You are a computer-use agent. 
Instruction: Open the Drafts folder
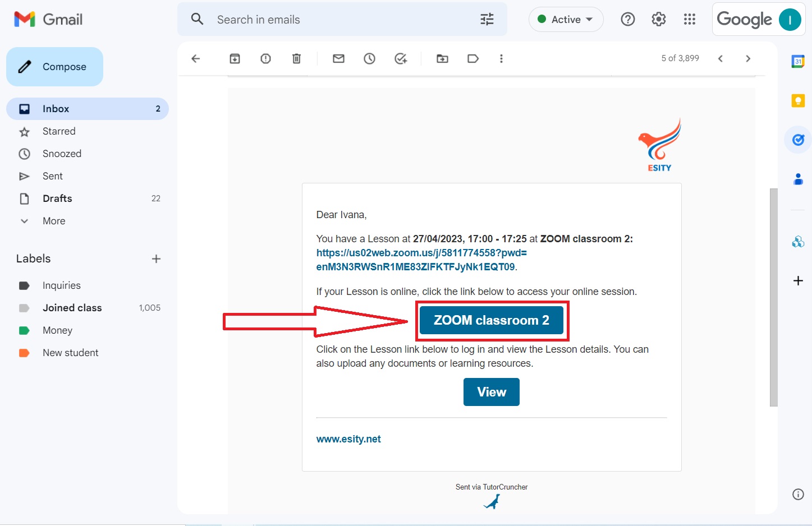pyautogui.click(x=88, y=199)
